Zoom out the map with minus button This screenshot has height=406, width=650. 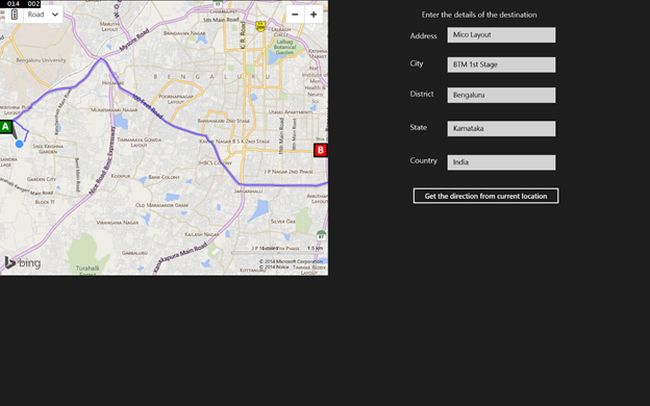295,15
